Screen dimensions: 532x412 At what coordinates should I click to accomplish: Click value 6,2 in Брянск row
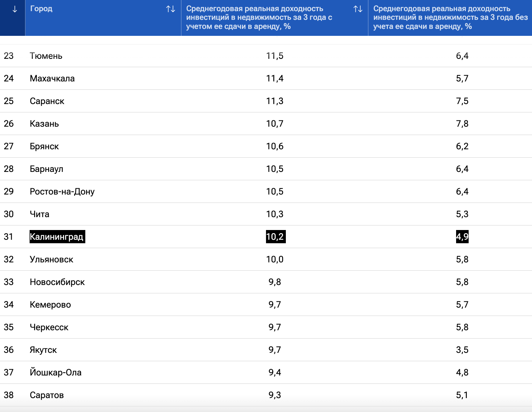462,146
